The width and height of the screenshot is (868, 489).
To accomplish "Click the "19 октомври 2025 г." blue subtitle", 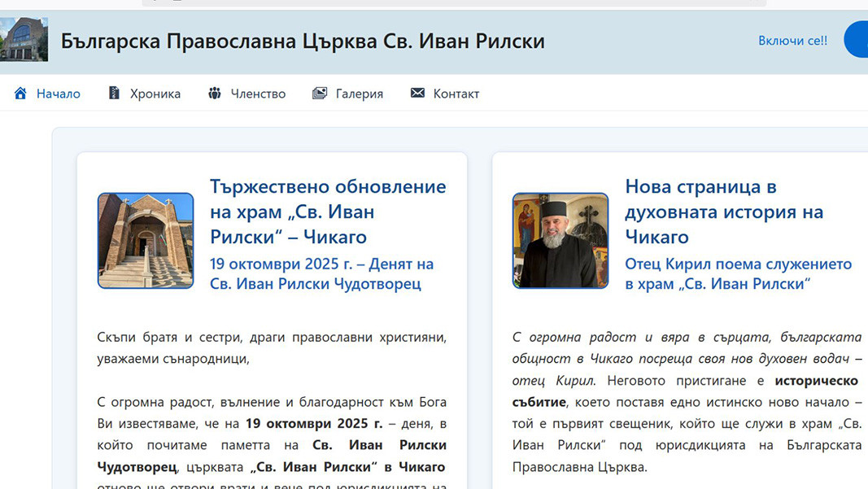I will (321, 274).
